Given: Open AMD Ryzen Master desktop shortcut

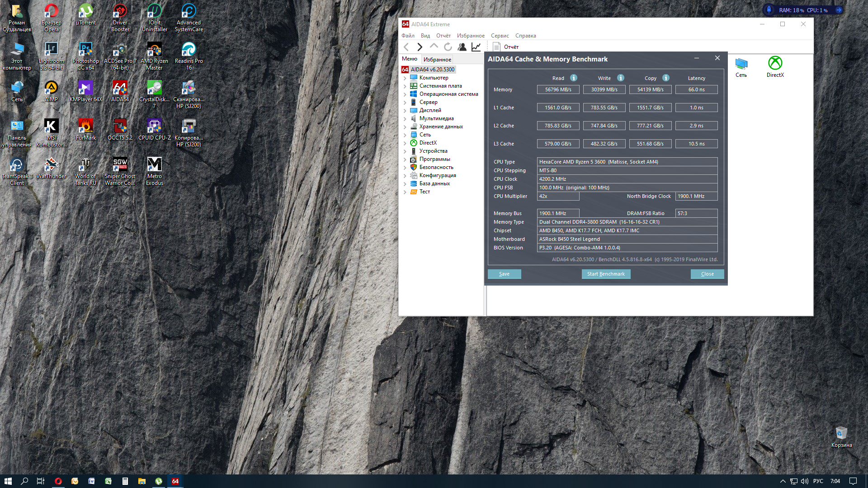Looking at the screenshot, I should [154, 56].
